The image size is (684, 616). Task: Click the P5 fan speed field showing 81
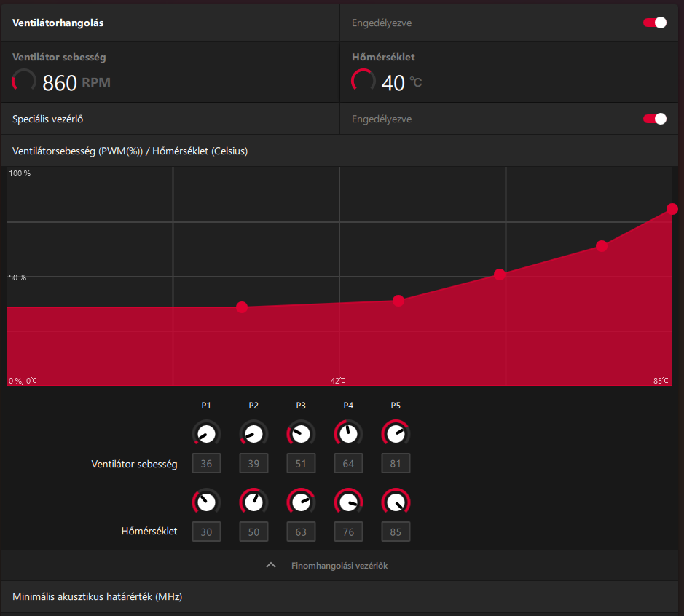pyautogui.click(x=396, y=463)
